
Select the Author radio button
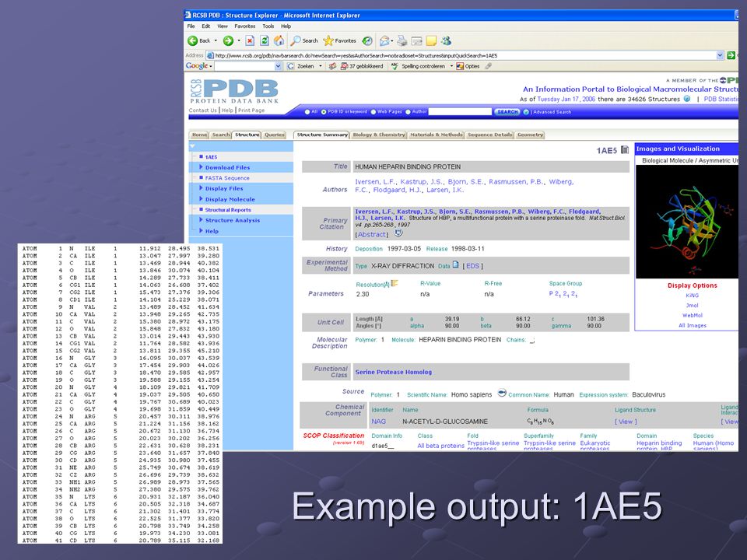[x=408, y=112]
